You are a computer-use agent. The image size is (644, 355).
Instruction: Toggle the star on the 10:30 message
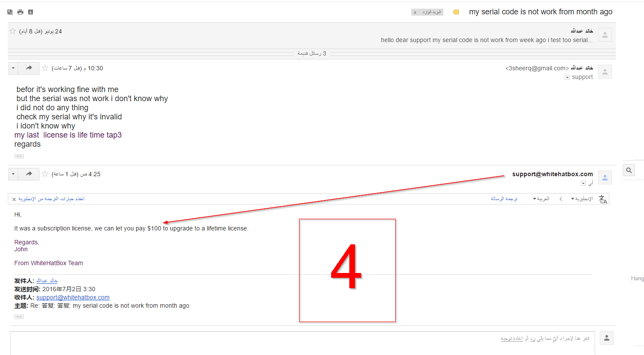[x=45, y=68]
